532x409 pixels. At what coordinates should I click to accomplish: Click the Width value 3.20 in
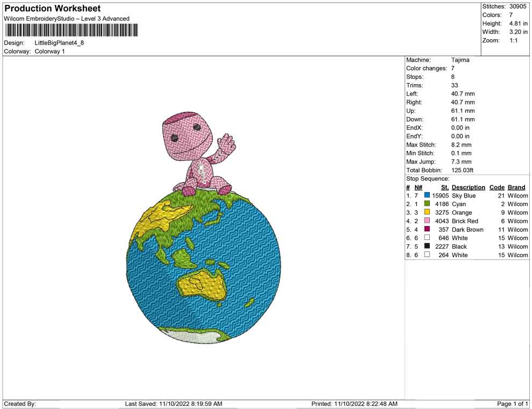pyautogui.click(x=518, y=32)
